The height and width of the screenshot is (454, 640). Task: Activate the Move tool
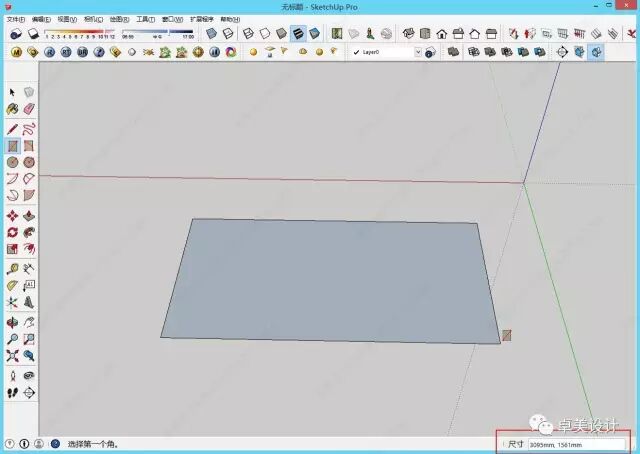point(12,216)
